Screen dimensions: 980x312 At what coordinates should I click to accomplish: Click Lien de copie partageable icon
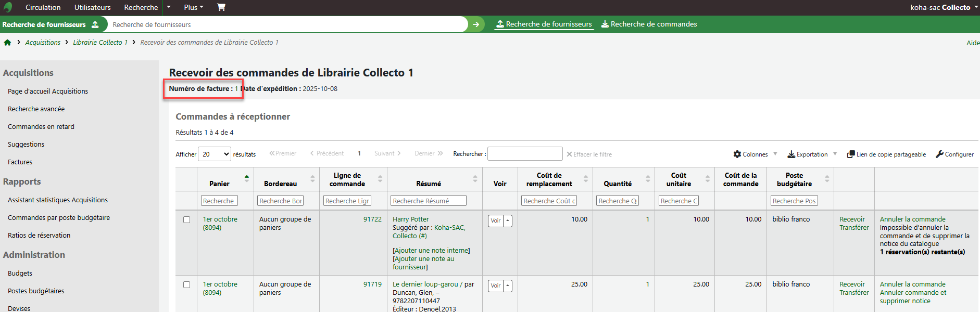coord(851,154)
